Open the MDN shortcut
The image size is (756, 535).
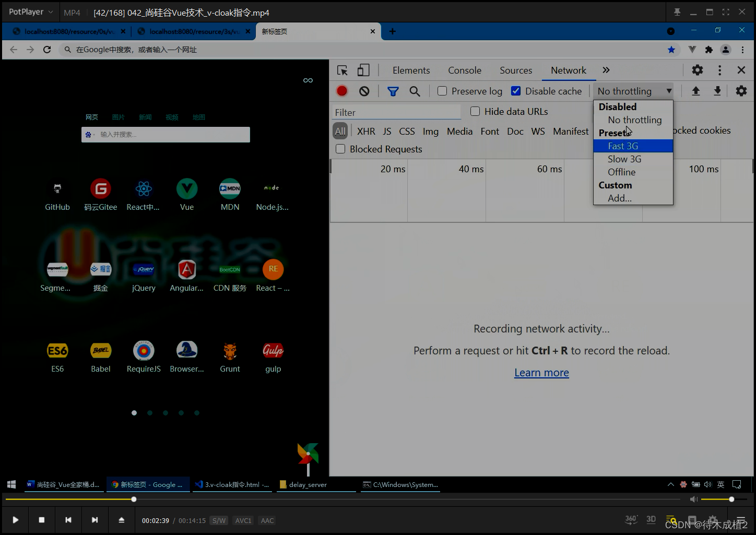click(x=230, y=195)
